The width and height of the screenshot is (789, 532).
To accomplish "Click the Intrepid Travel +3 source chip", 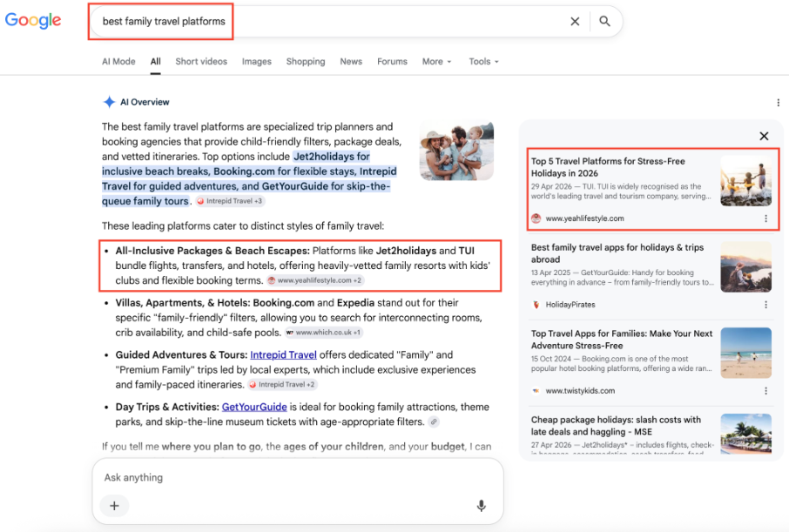I will 230,201.
